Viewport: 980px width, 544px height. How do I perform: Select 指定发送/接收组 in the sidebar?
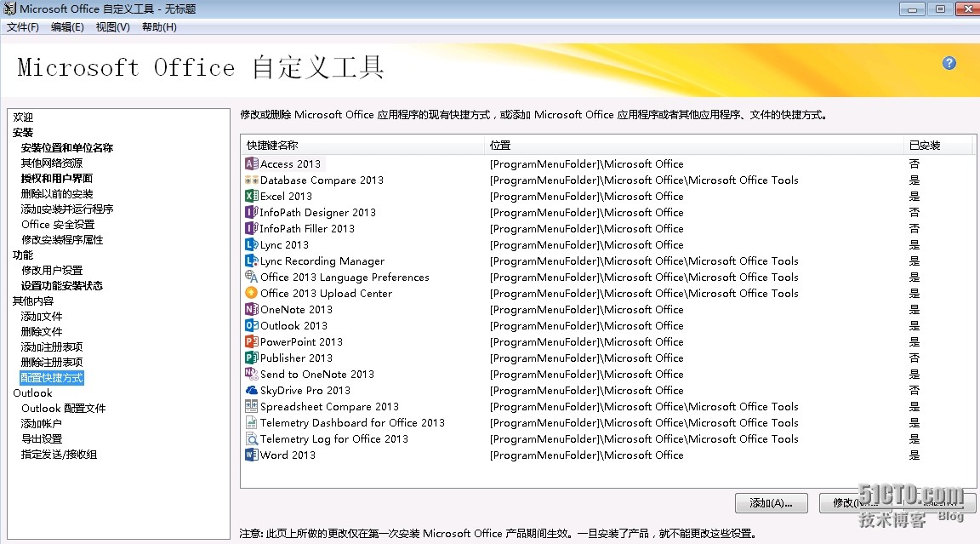pyautogui.click(x=59, y=454)
